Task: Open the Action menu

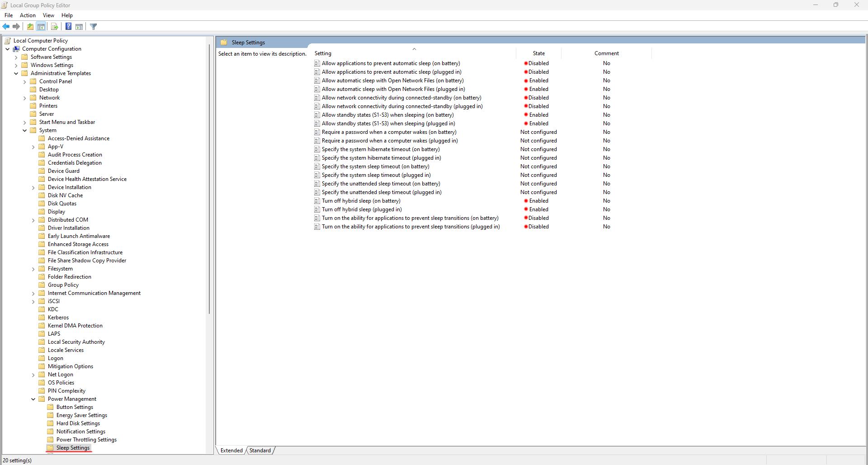Action: click(28, 15)
